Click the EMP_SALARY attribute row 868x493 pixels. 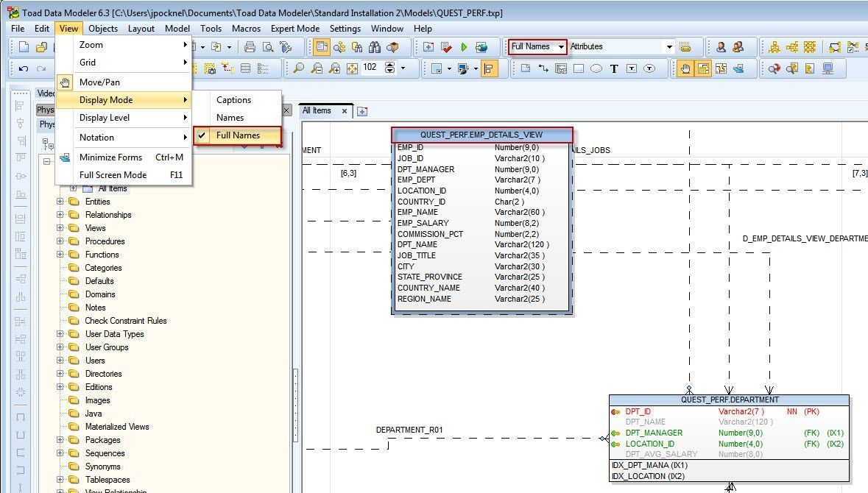coord(481,223)
